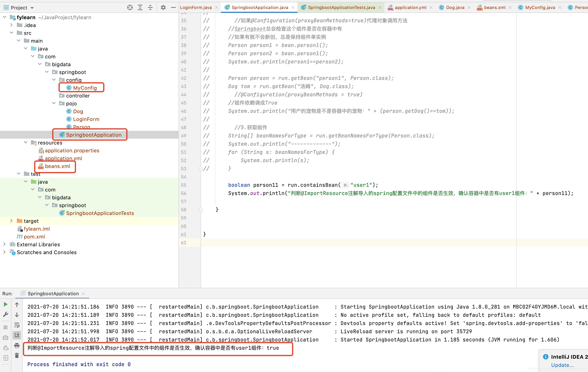Click the exit icon in Run panel sidebar
This screenshot has width=588, height=372.
(x=6, y=358)
